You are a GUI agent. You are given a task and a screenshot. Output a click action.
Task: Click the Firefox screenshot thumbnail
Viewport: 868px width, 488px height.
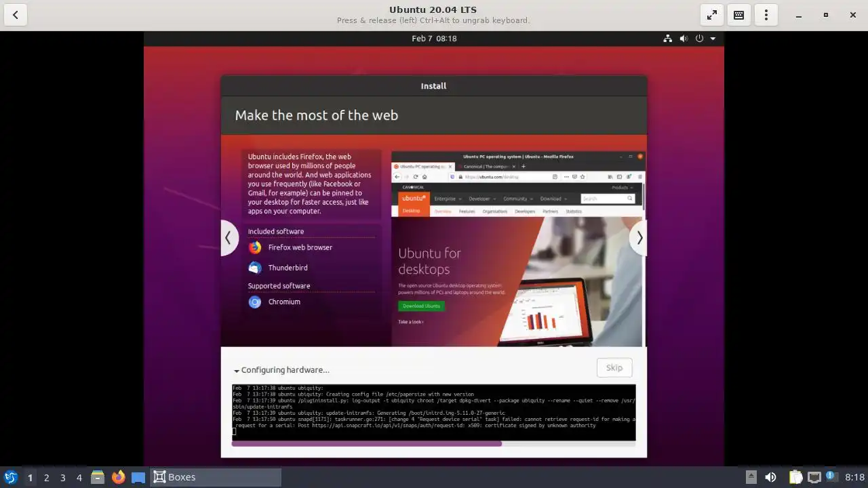[518, 249]
